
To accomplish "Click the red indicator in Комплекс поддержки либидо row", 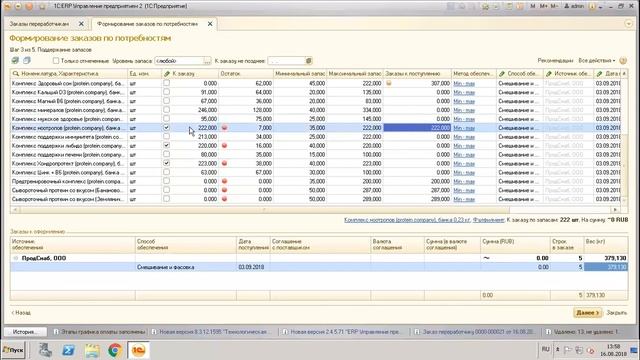I will [224, 146].
